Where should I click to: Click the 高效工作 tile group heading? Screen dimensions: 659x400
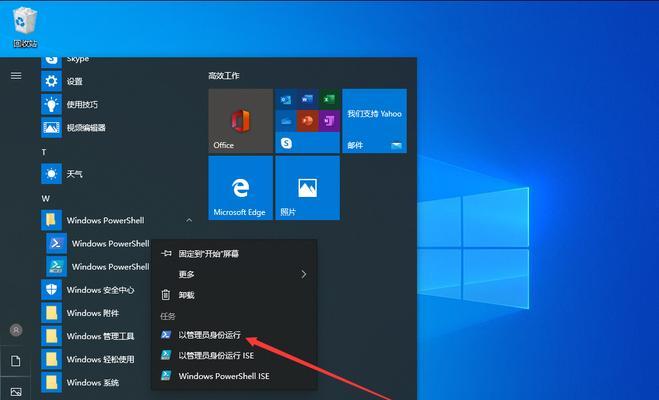pyautogui.click(x=224, y=76)
